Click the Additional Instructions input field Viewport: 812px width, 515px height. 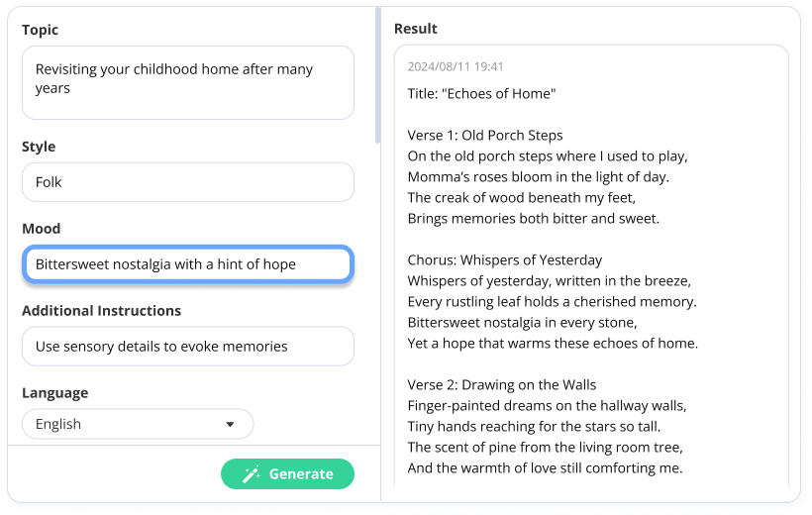tap(188, 346)
